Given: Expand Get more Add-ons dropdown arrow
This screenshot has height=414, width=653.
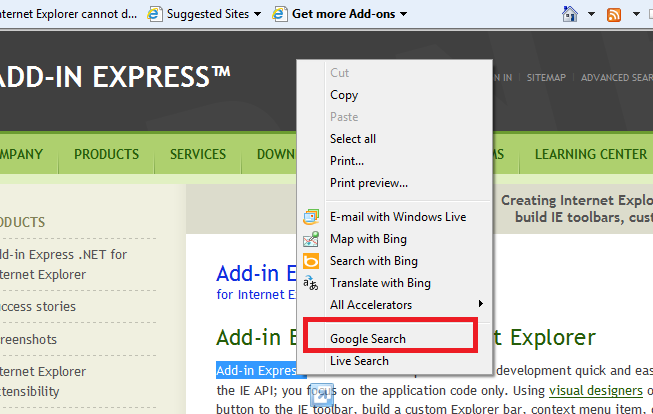Looking at the screenshot, I should [403, 14].
